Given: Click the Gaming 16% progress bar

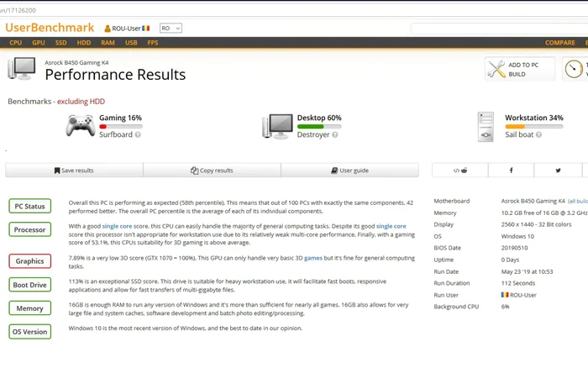Looking at the screenshot, I should 121,126.
